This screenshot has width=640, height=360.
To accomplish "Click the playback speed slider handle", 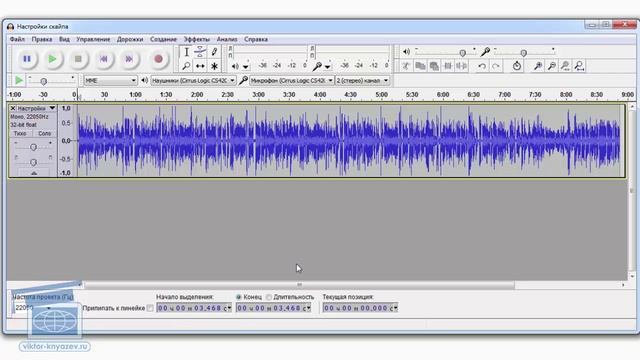I will (43, 81).
